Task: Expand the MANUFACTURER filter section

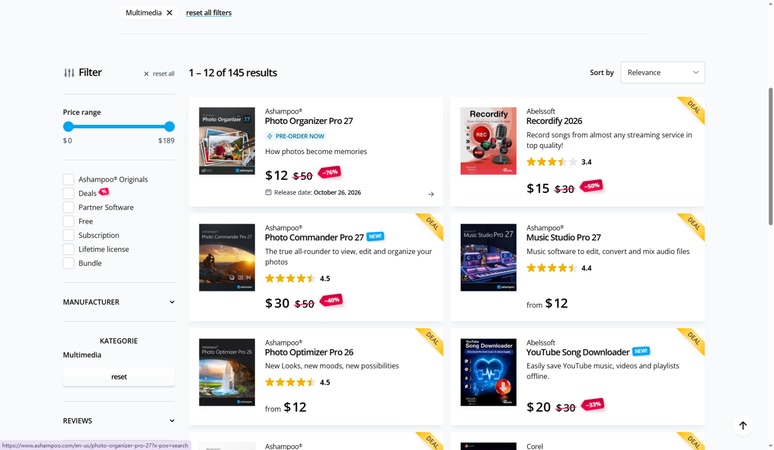Action: [118, 302]
